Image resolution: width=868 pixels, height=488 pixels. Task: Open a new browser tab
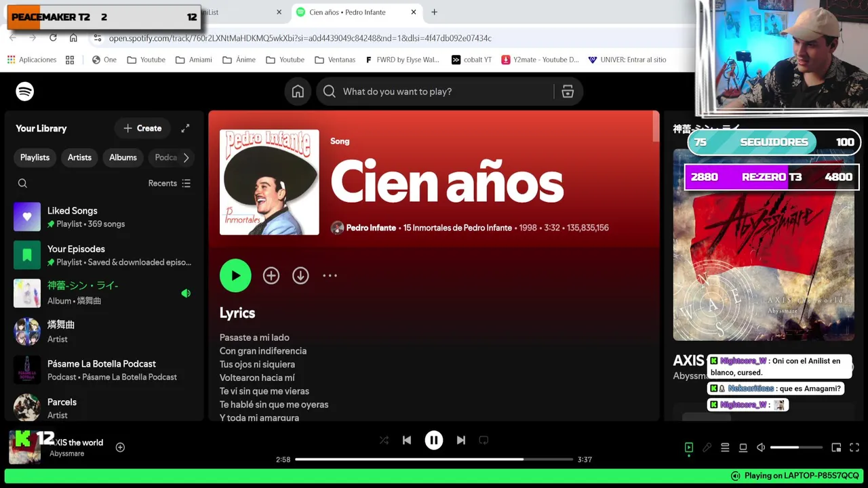(x=434, y=12)
